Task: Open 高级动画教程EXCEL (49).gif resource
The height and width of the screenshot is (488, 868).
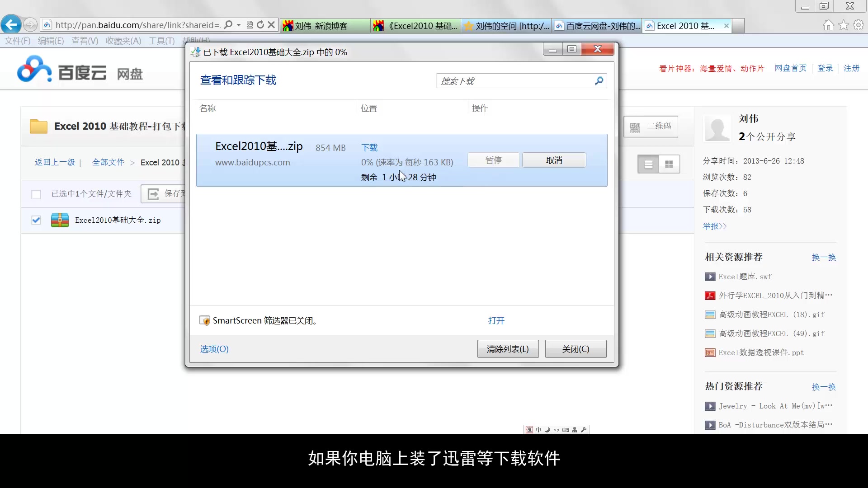Action: pyautogui.click(x=771, y=333)
